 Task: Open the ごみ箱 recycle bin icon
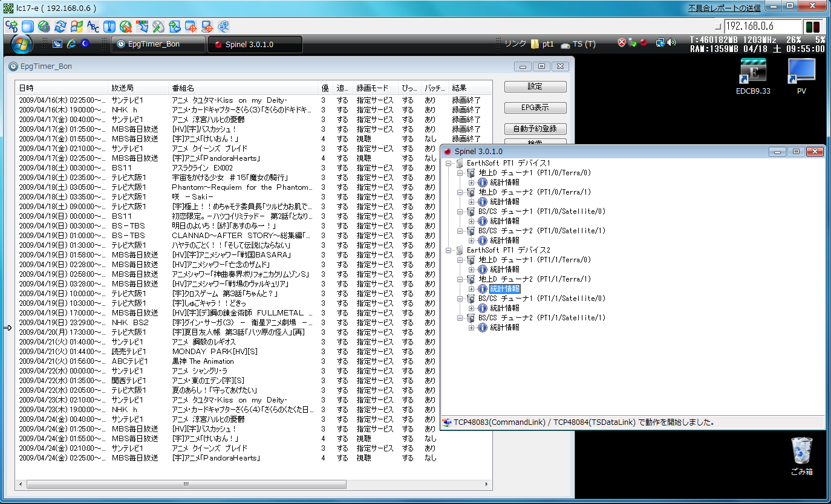coord(801,456)
